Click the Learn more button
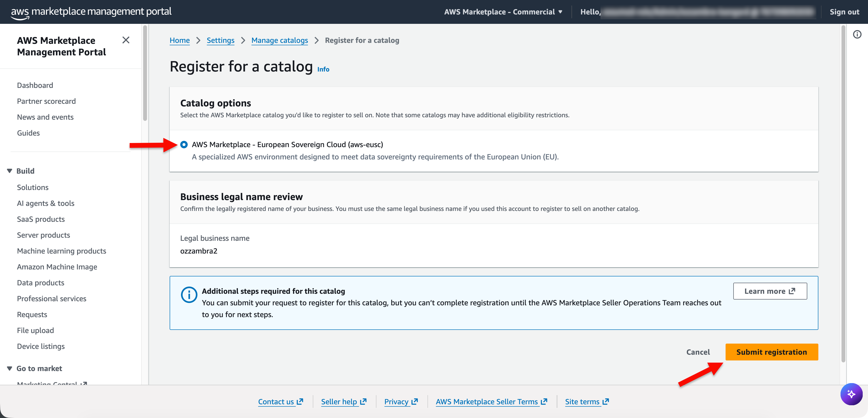Screen dimensions: 868x418 pos(770,291)
